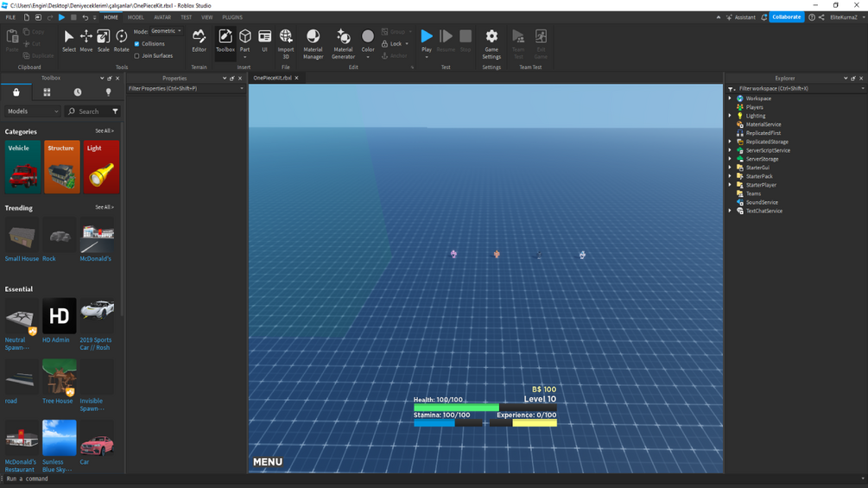Viewport: 868px width, 488px height.
Task: Open the Tree House link
Action: pyautogui.click(x=58, y=401)
